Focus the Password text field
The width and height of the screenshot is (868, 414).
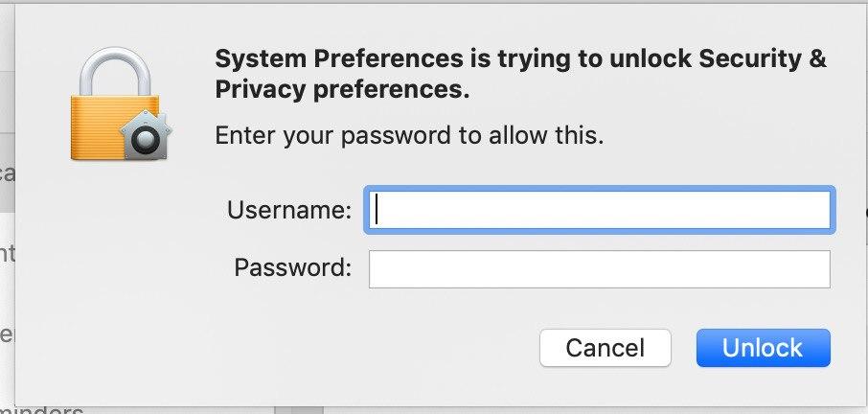599,269
